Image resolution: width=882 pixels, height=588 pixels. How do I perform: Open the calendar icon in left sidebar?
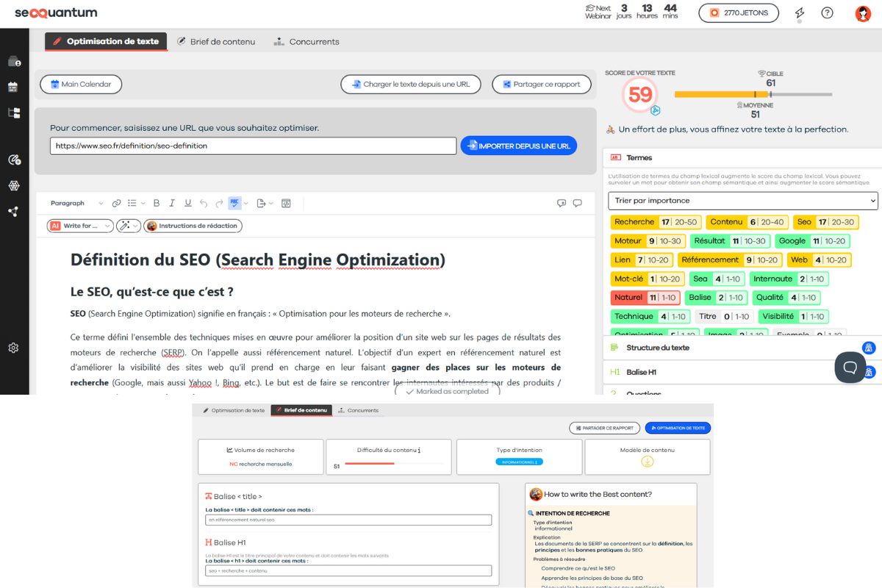click(13, 87)
